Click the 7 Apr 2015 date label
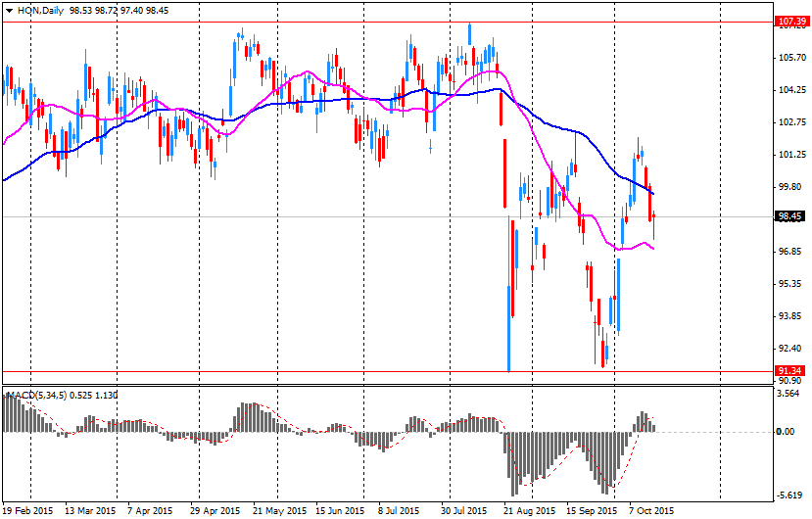This screenshot has width=812, height=519. pos(150,511)
